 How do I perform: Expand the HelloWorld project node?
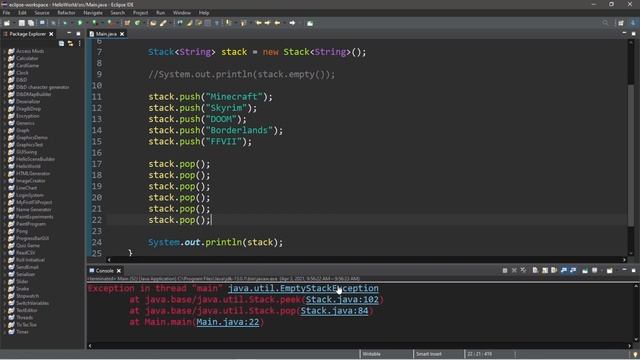tap(5, 167)
